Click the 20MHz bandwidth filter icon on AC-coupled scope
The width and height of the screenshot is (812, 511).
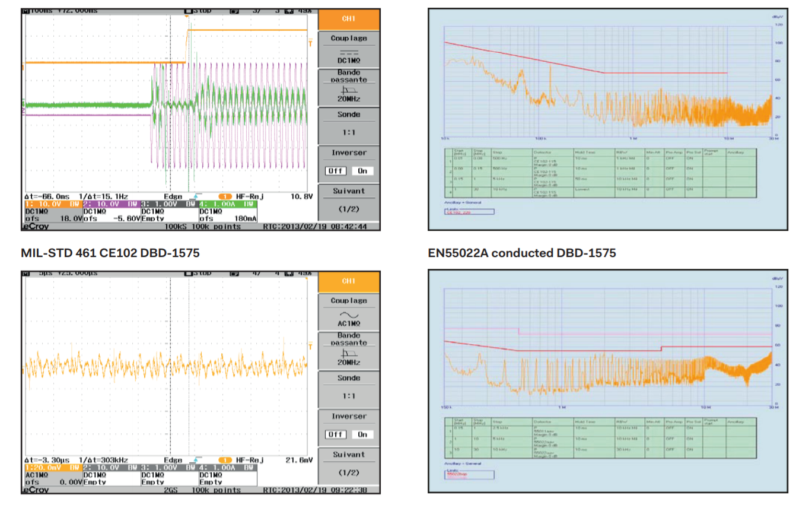(349, 354)
